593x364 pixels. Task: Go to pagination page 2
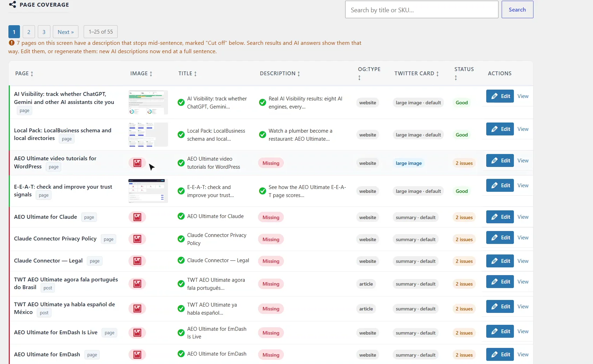[29, 32]
